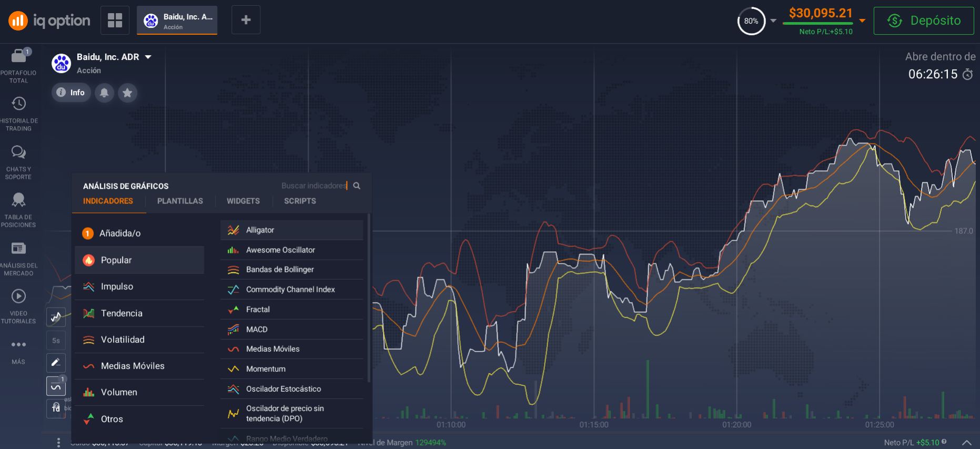Click the Depósito button
Screen dimensions: 980x449
(924, 21)
